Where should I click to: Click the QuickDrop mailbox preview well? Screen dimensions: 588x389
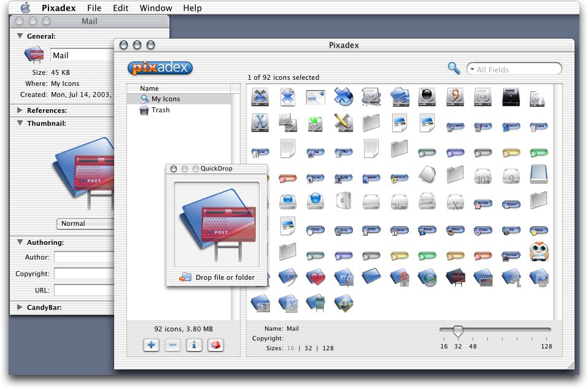click(x=217, y=225)
